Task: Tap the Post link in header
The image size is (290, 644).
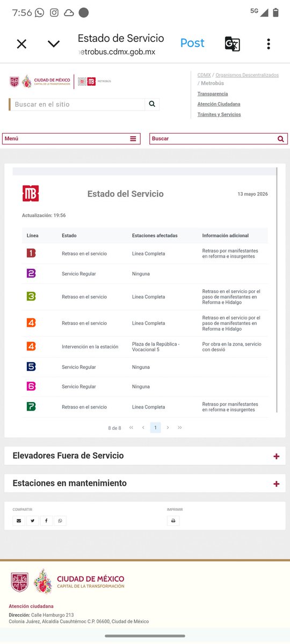Action: (192, 43)
